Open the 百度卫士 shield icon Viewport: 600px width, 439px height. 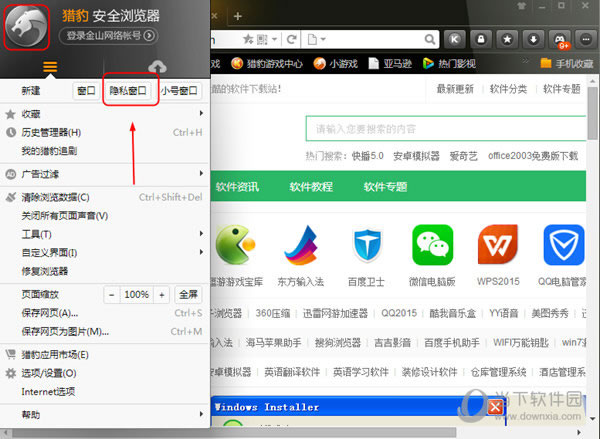pyautogui.click(x=367, y=245)
